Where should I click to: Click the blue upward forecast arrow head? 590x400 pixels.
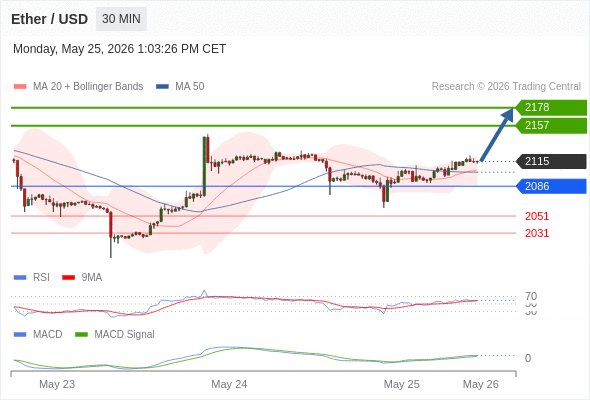pos(508,114)
